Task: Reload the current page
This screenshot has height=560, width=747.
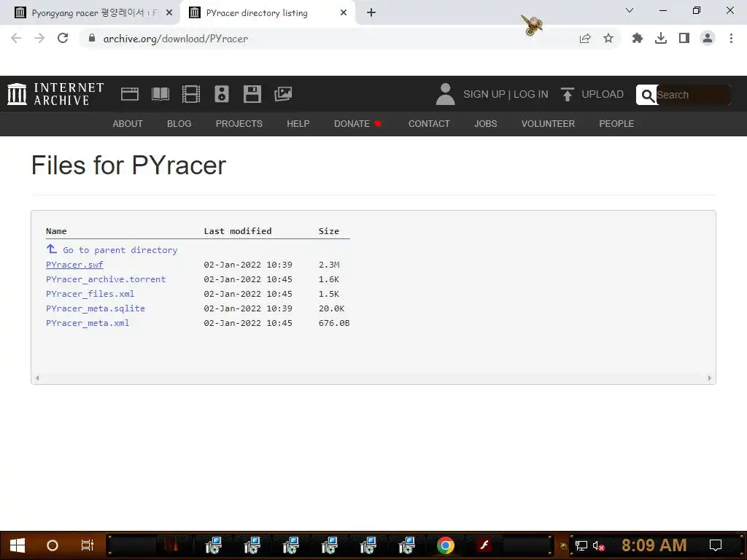Action: point(63,38)
